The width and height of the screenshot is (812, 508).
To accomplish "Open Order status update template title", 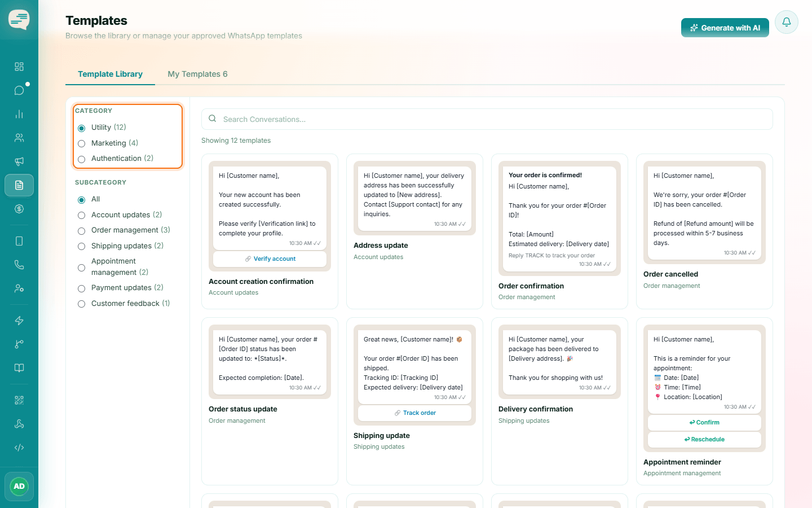I will (x=243, y=409).
